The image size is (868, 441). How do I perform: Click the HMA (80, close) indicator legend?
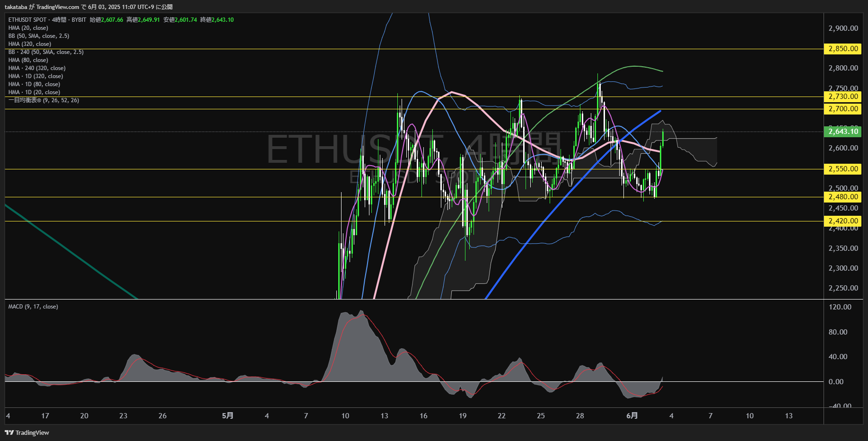[28, 60]
